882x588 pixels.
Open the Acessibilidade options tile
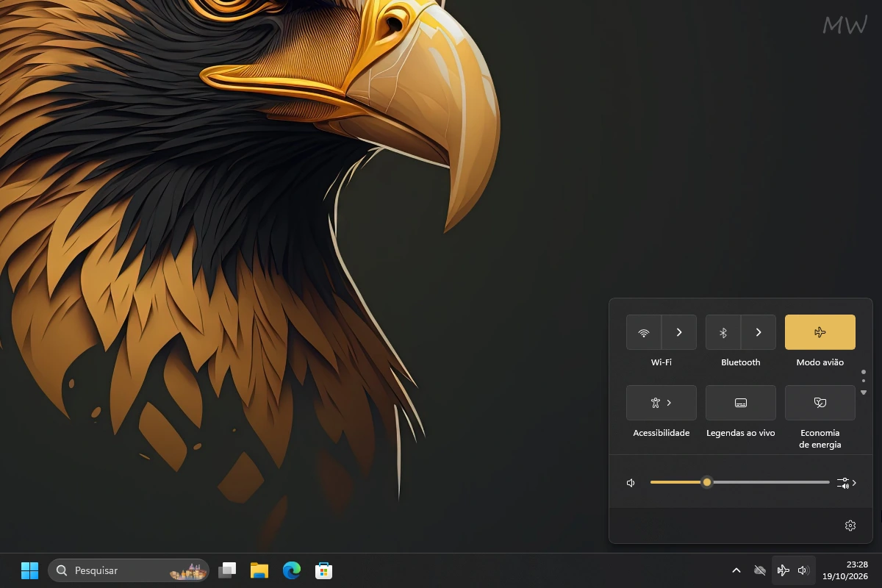(x=661, y=403)
